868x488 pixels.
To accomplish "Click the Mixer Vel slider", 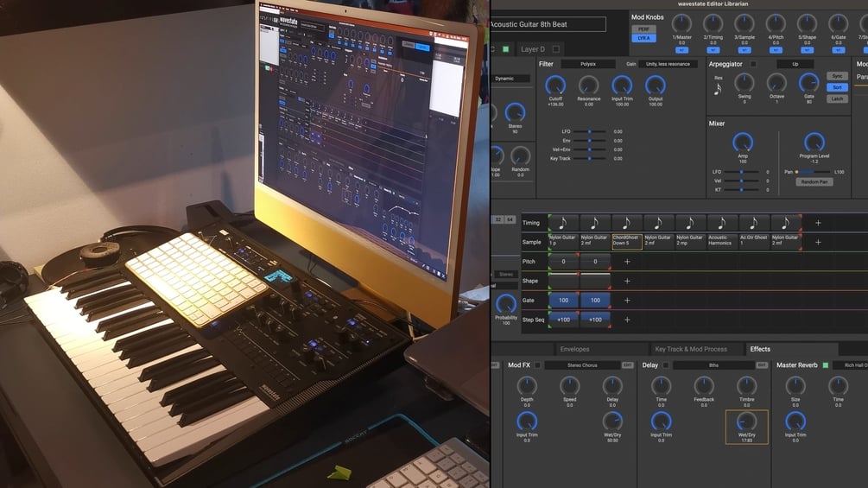I will [x=742, y=181].
